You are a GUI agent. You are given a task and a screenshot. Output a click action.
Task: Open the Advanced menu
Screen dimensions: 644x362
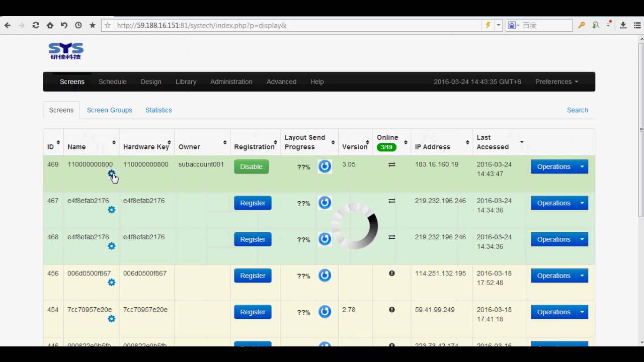pos(281,81)
